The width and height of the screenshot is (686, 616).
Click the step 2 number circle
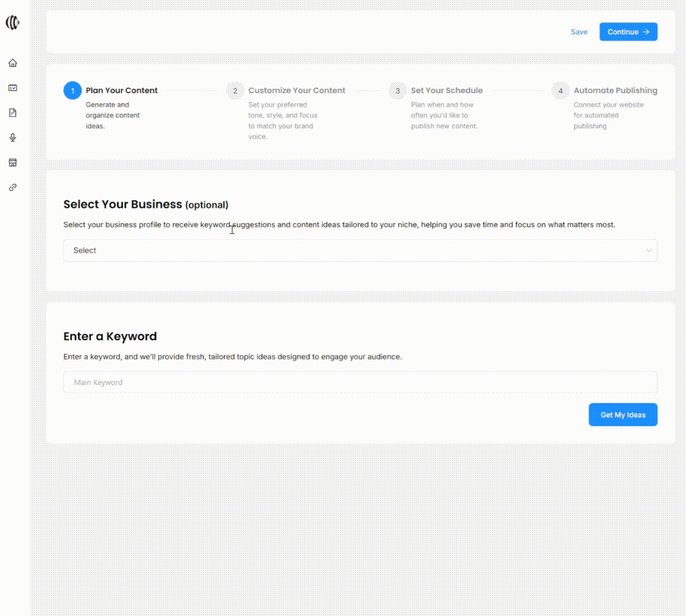coord(235,91)
